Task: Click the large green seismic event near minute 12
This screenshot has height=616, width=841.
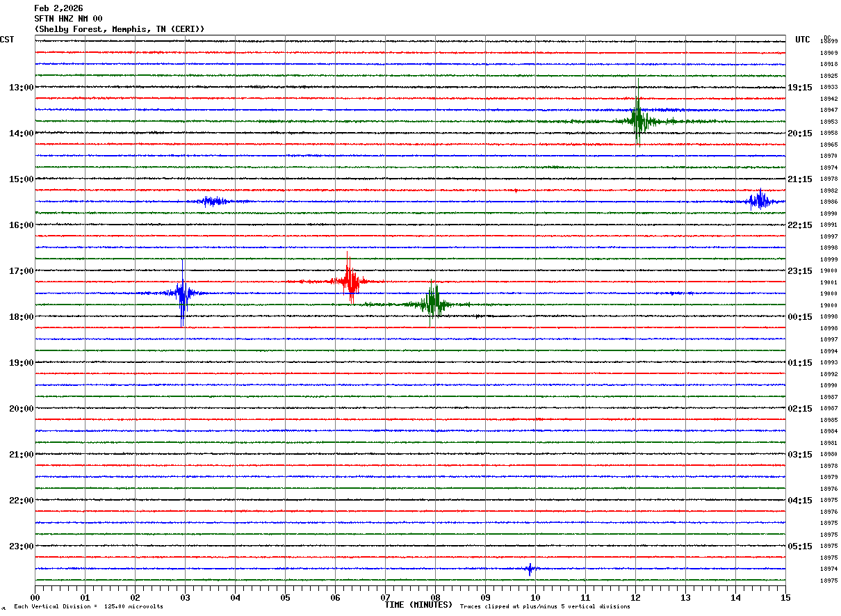Action: 638,120
